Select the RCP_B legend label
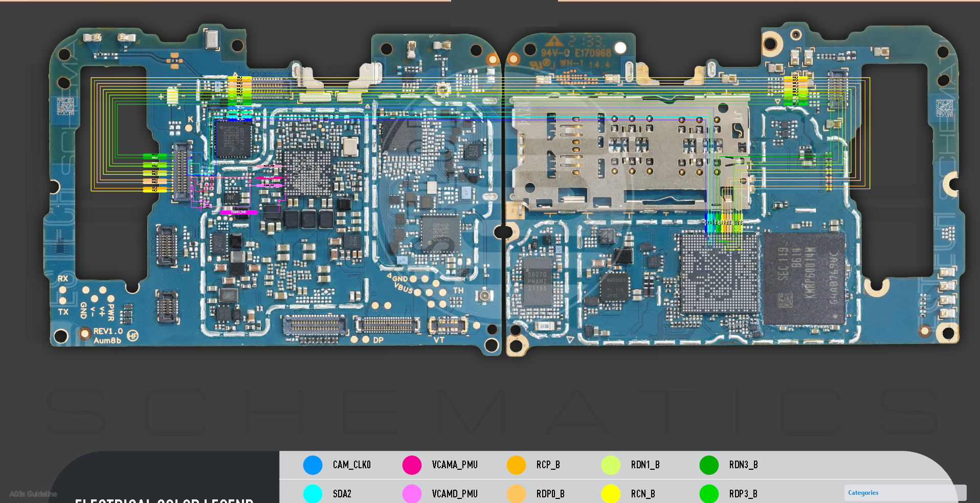The image size is (980, 503). click(x=548, y=465)
